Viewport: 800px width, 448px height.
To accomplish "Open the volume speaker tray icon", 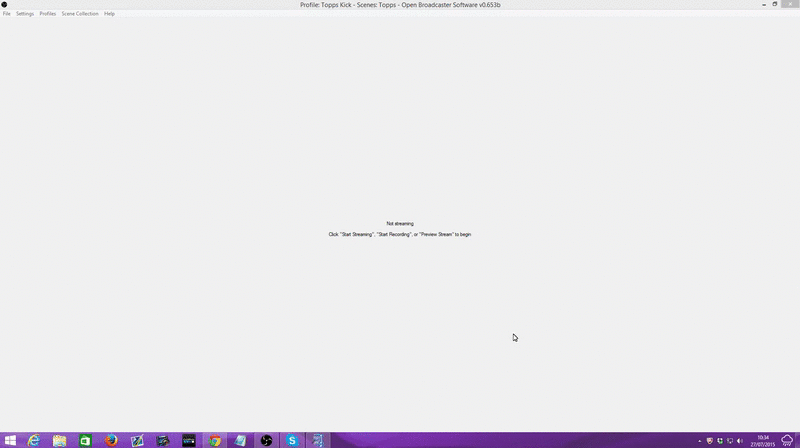I will pos(740,441).
